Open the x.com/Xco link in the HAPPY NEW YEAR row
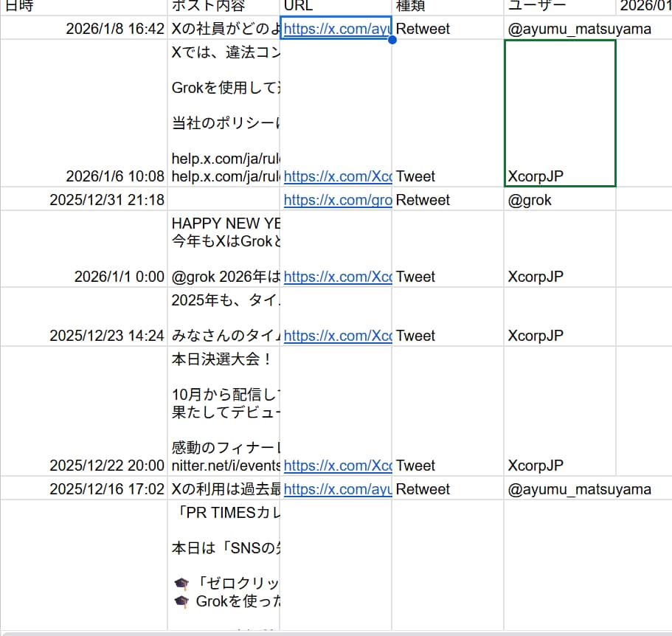The height and width of the screenshot is (636, 672). tap(337, 276)
